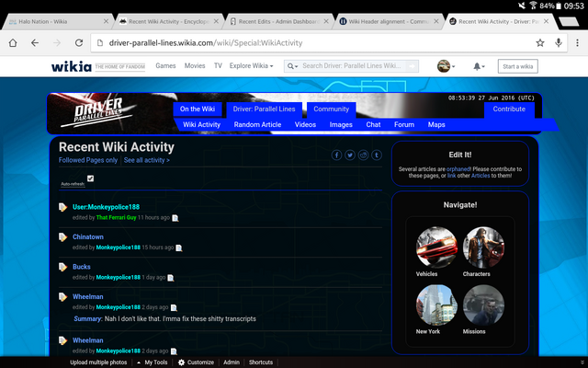The height and width of the screenshot is (368, 588).
Task: Share on Reddit icon
Action: tap(364, 155)
